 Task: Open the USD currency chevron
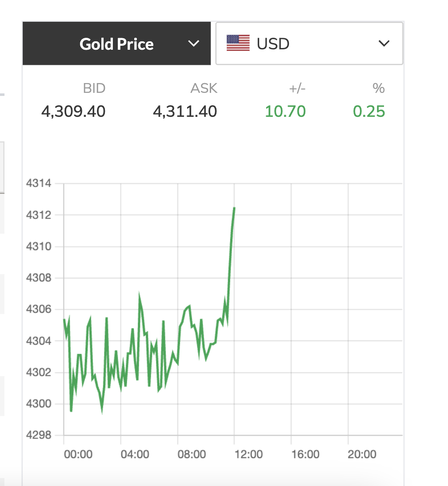pyautogui.click(x=384, y=44)
